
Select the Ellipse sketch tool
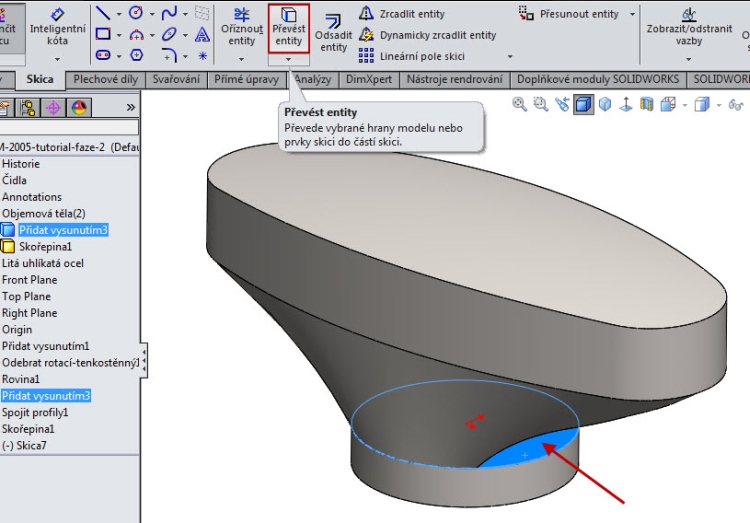[x=169, y=34]
